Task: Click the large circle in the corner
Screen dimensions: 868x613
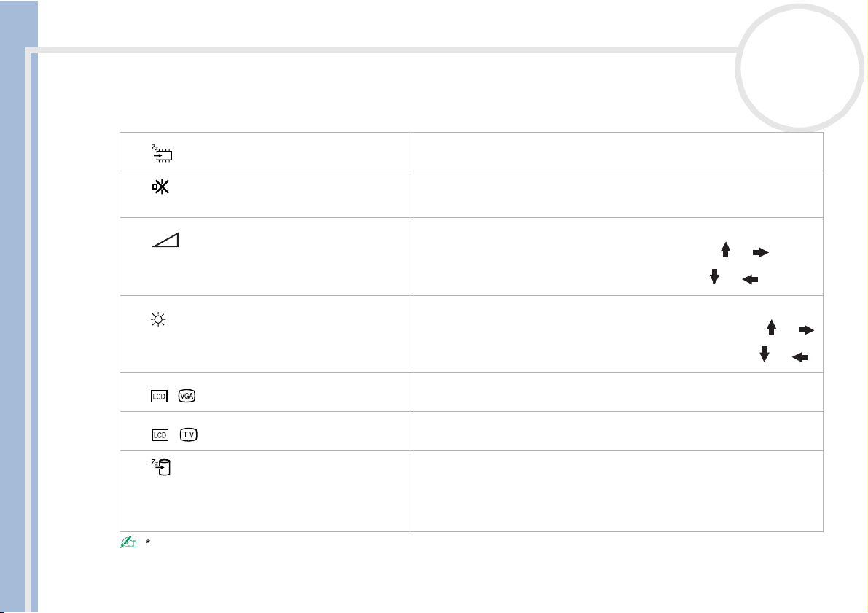Action: pyautogui.click(x=799, y=68)
